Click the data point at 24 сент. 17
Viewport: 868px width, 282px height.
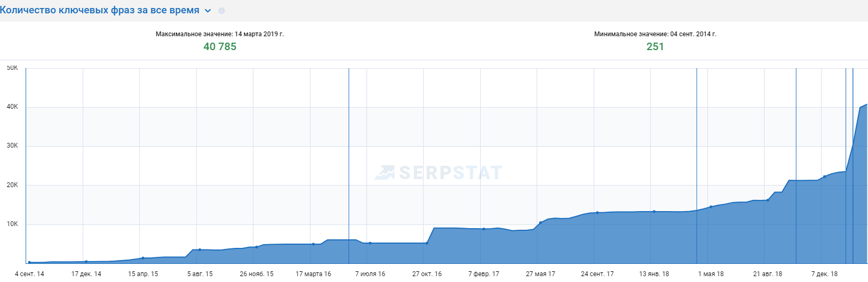[x=597, y=213]
